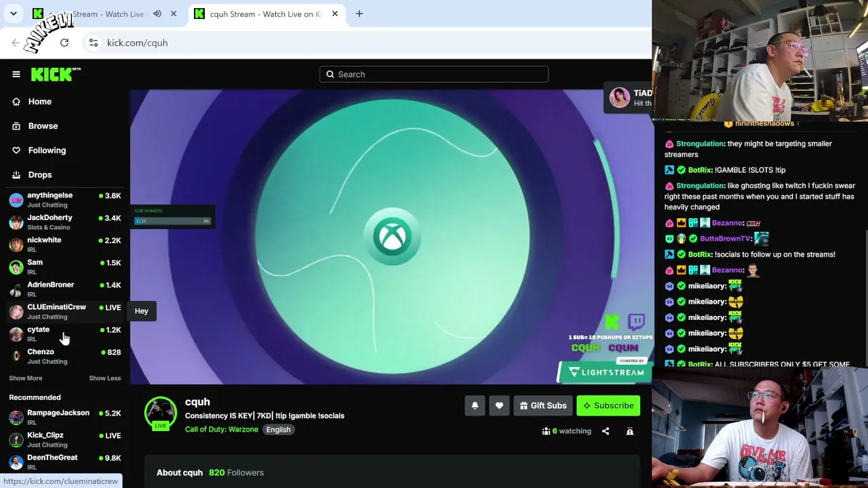This screenshot has width=868, height=488.
Task: Open the Call of Duty: Warzone category
Action: pyautogui.click(x=222, y=430)
